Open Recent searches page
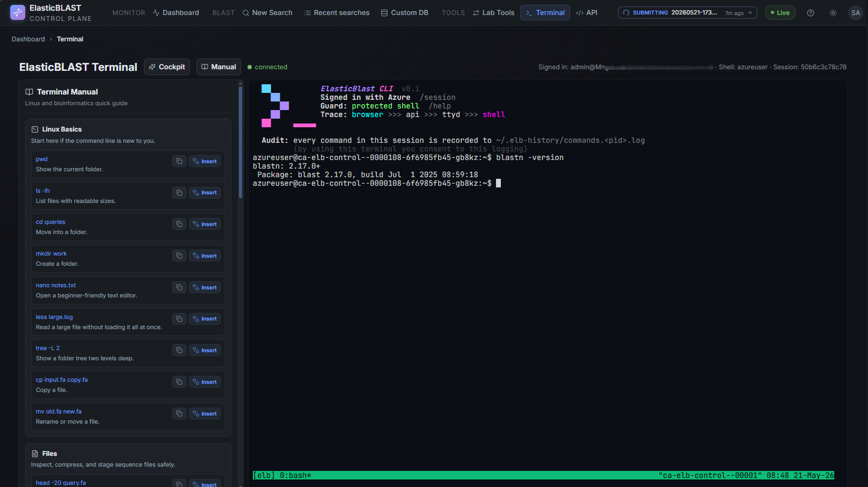 (337, 13)
